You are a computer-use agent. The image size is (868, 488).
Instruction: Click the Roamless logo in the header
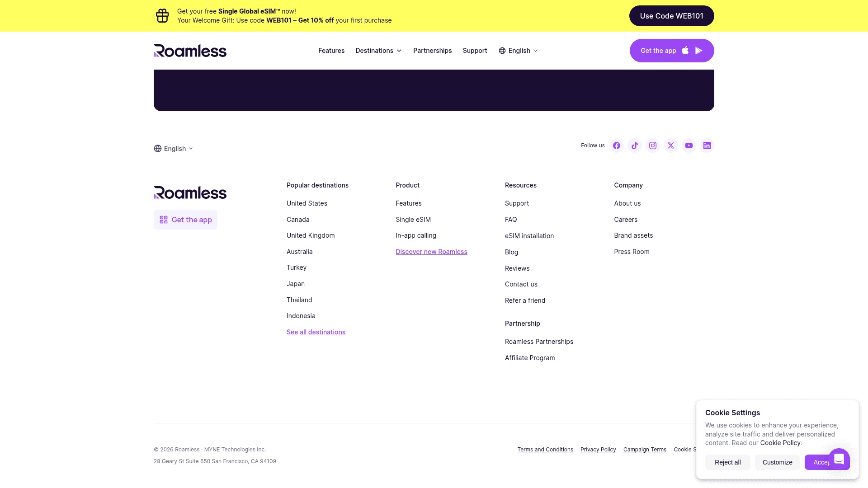(x=190, y=51)
